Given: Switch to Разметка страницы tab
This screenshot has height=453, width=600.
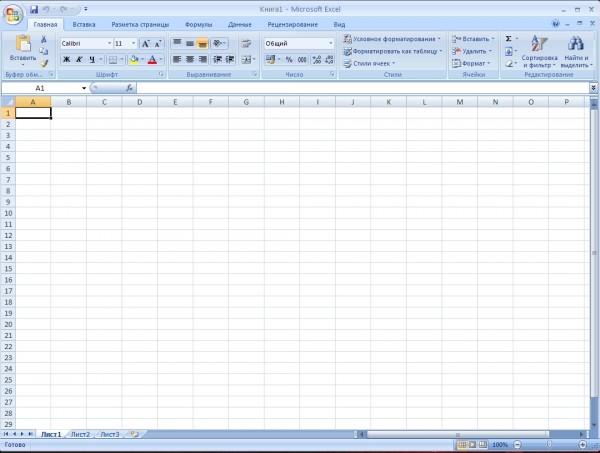Looking at the screenshot, I should [x=140, y=24].
